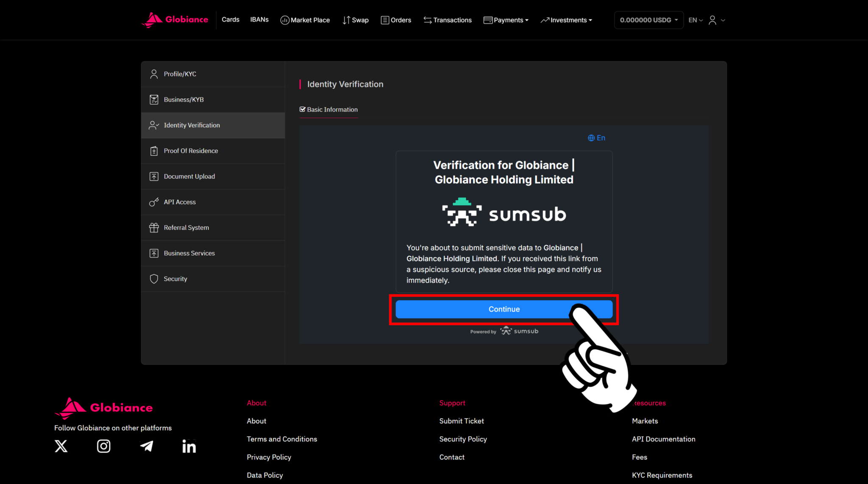Open the LinkedIn icon in footer
The height and width of the screenshot is (484, 868).
tap(189, 446)
